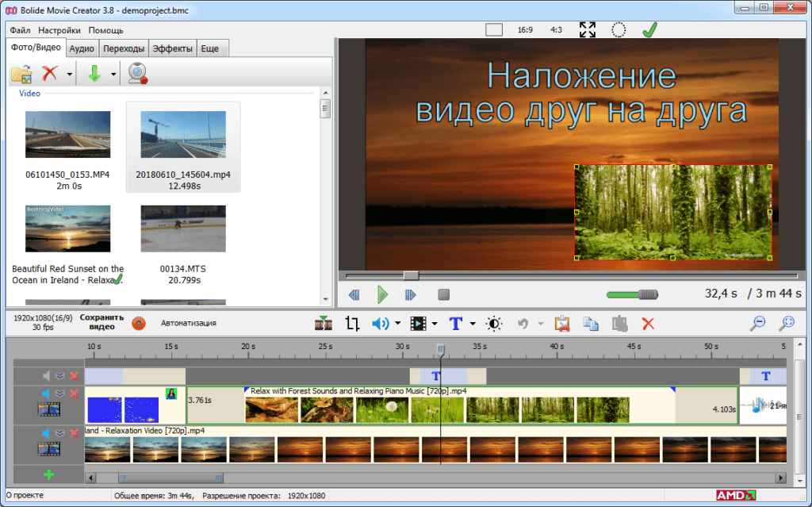Click the fullscreen preview icon
This screenshot has height=507, width=812.
(588, 30)
